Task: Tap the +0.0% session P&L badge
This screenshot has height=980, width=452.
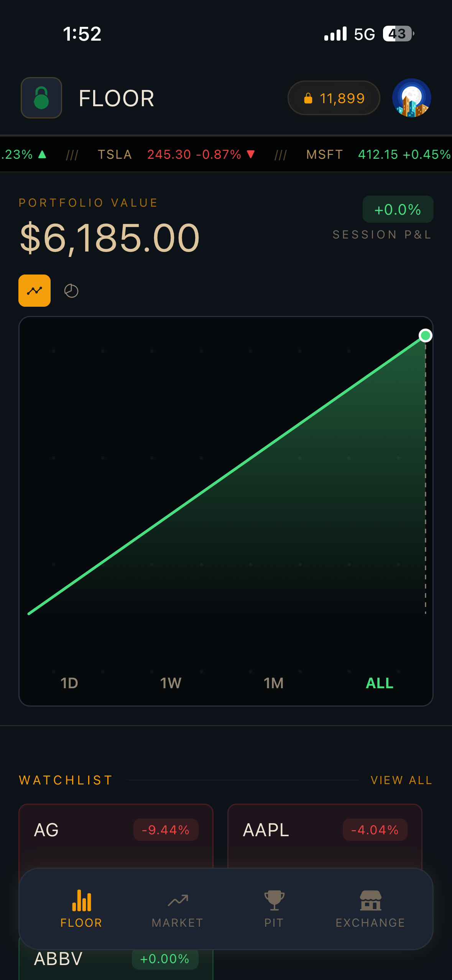Action: tap(398, 210)
